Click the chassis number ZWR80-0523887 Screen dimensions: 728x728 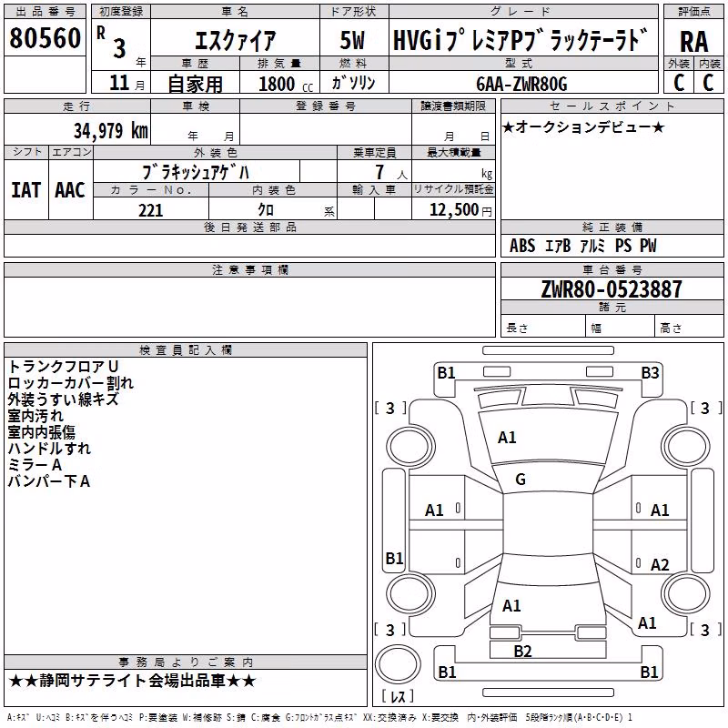612,289
